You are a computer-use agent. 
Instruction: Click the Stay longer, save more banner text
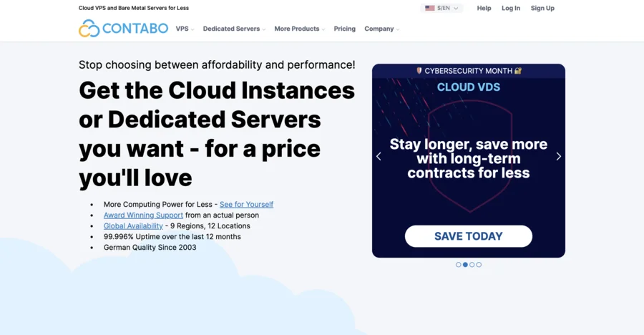point(469,159)
